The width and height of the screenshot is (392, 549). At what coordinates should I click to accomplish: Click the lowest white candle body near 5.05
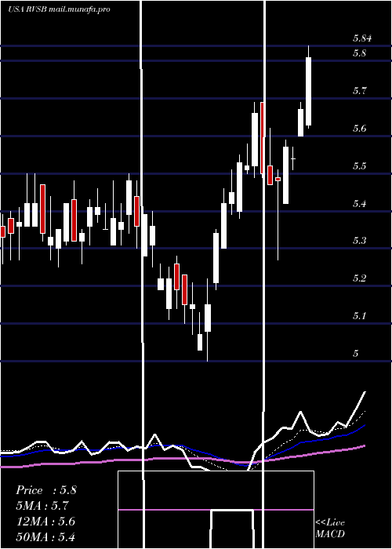[x=200, y=342]
